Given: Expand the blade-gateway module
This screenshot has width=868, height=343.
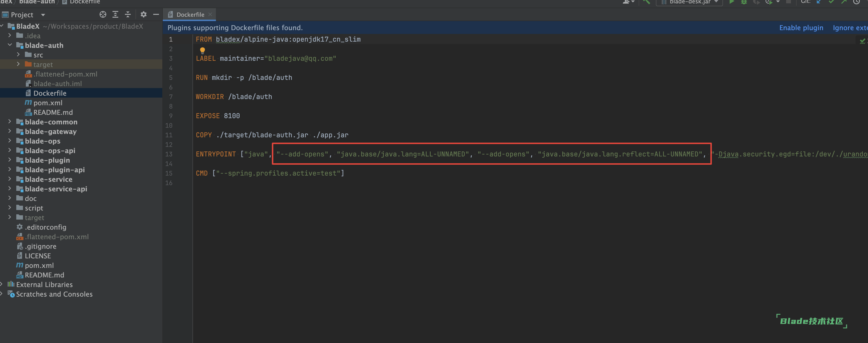Looking at the screenshot, I should click(10, 131).
